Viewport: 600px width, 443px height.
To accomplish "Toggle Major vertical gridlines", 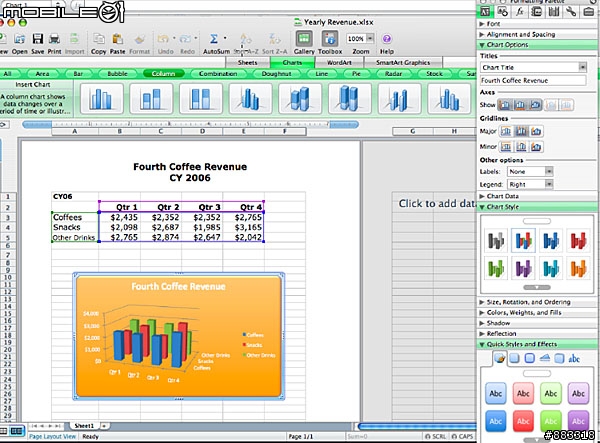I will tap(521, 131).
